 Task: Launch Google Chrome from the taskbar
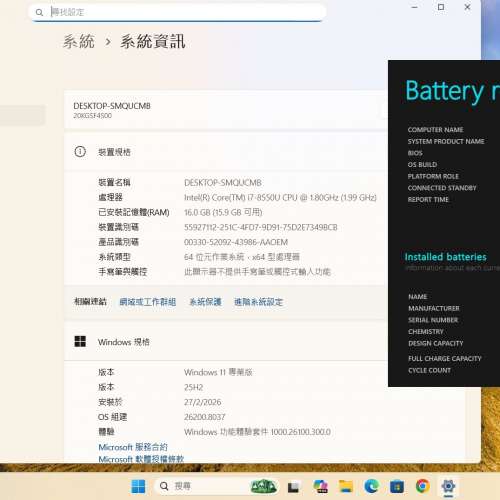423,486
